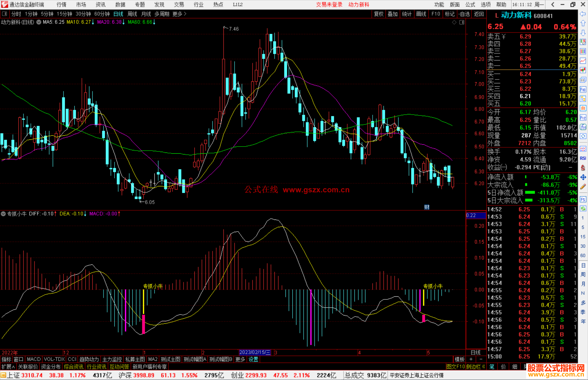588x380 pixels.
Task: Toggle the panel layout icon left of 分时
Action: click(5, 14)
